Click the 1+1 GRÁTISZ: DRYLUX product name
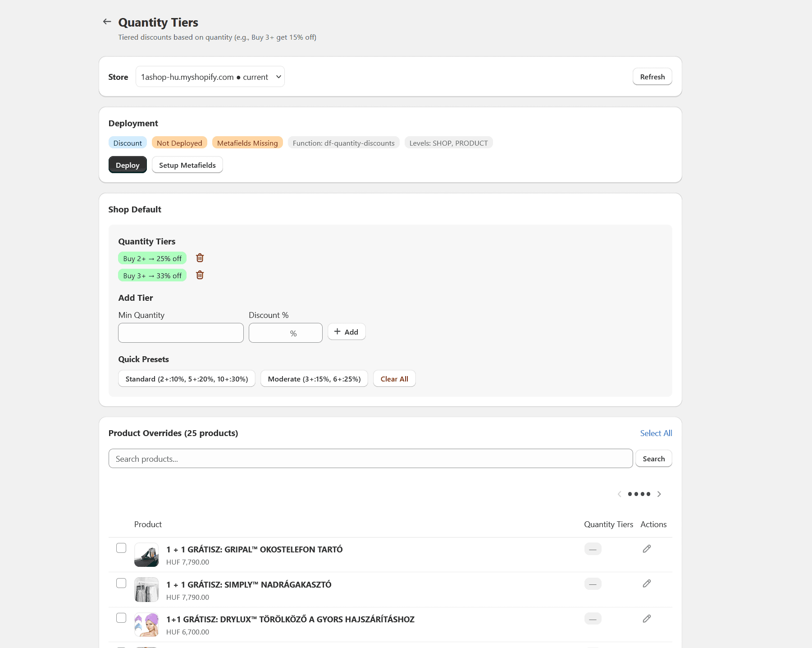Viewport: 812px width, 648px height. click(290, 619)
